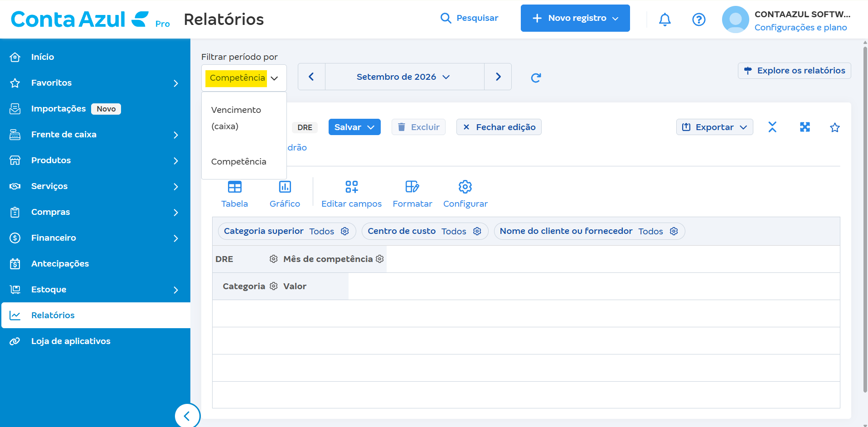Open Nome do cliente ou fornecedor gear
Screen dimensions: 868x427
pos(674,231)
